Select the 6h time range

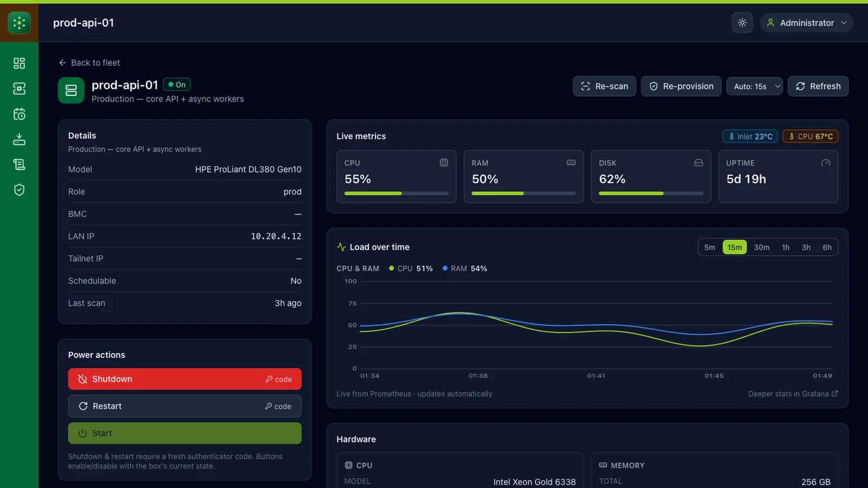(827, 247)
